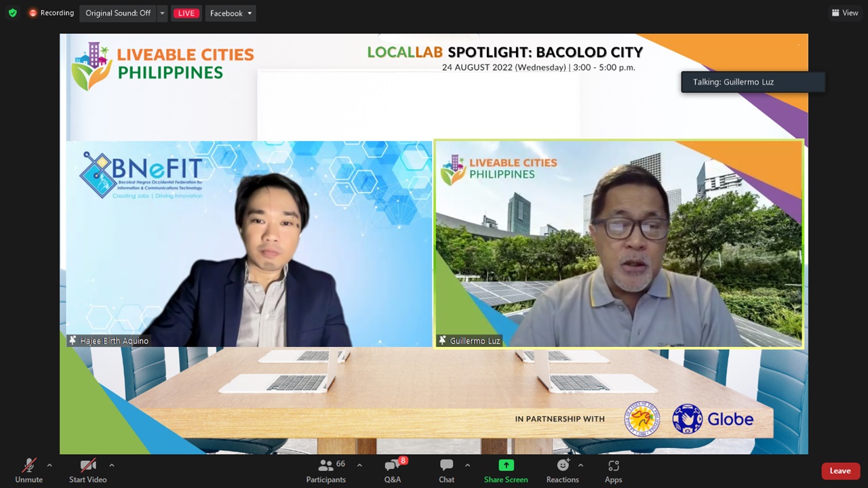Click the Talking: Guillermo Luz indicator
This screenshot has width=868, height=488.
tap(753, 82)
